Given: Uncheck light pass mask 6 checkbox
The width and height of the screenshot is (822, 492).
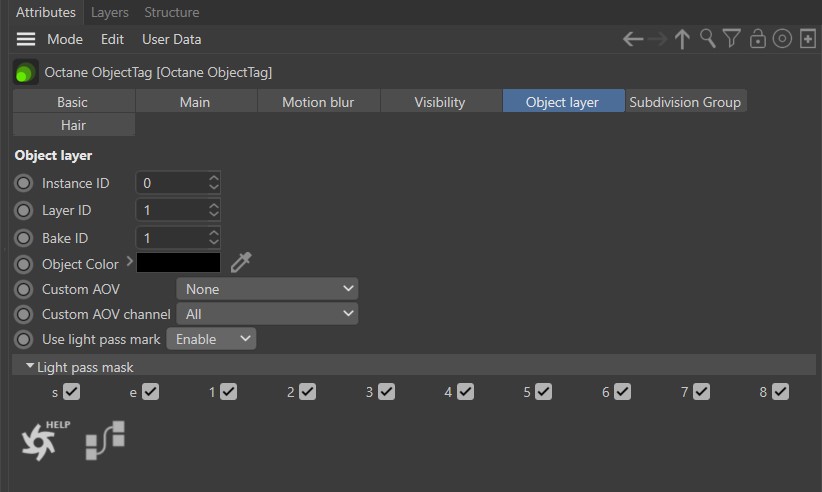Looking at the screenshot, I should pyautogui.click(x=622, y=391).
